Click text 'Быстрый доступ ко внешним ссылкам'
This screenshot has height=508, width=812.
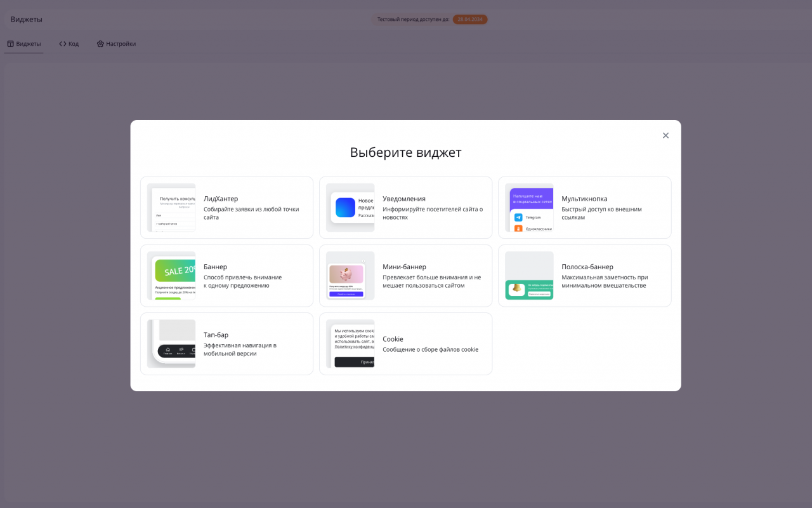(601, 213)
